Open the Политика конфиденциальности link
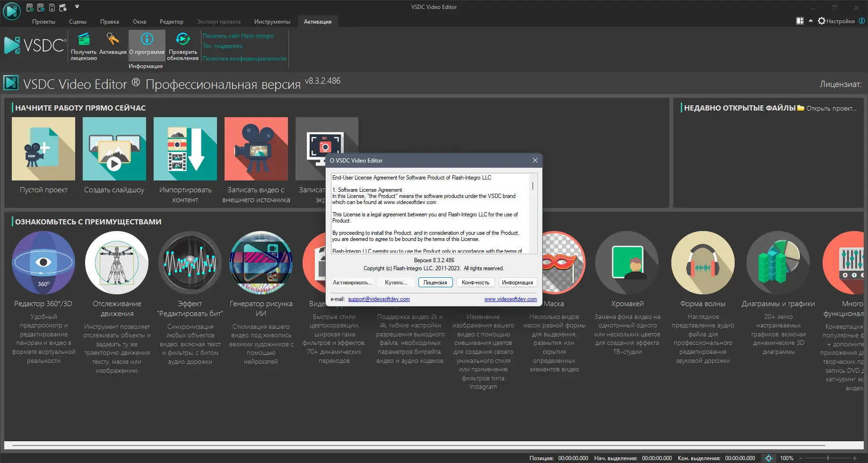The width and height of the screenshot is (868, 463). click(244, 59)
